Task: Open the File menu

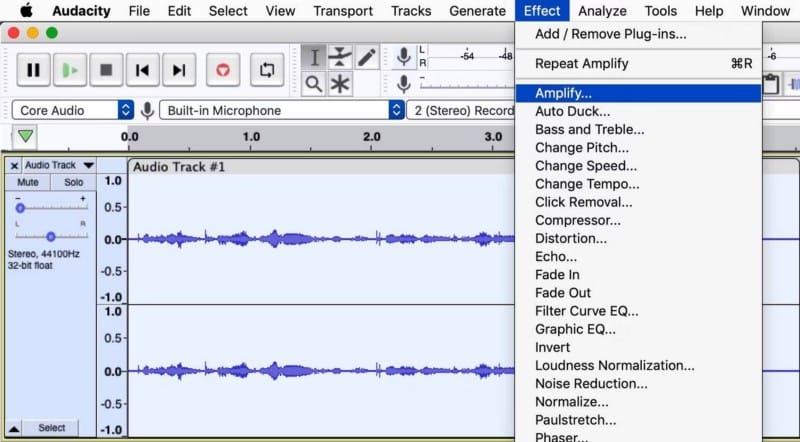Action: pyautogui.click(x=139, y=11)
